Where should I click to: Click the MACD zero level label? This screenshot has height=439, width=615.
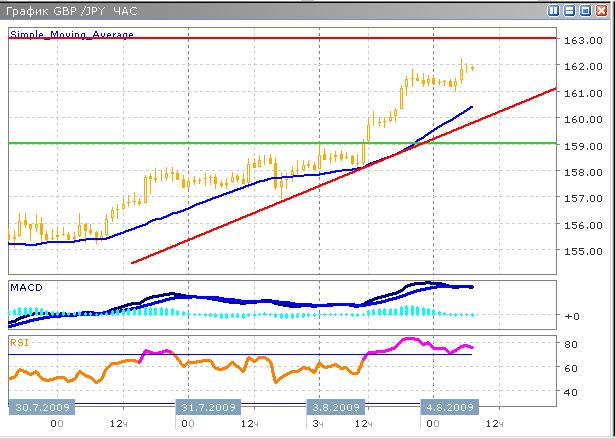pos(572,316)
